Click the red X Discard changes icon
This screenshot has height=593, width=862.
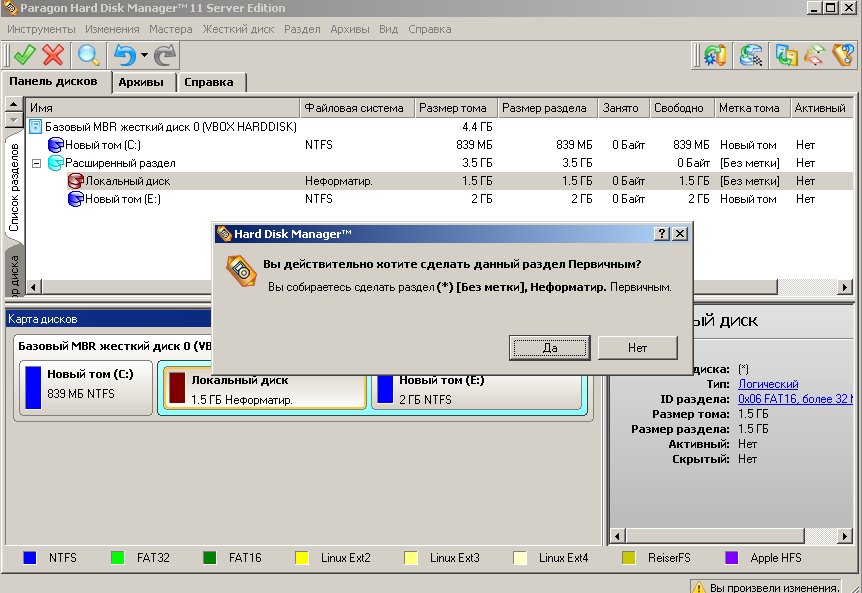[x=54, y=55]
